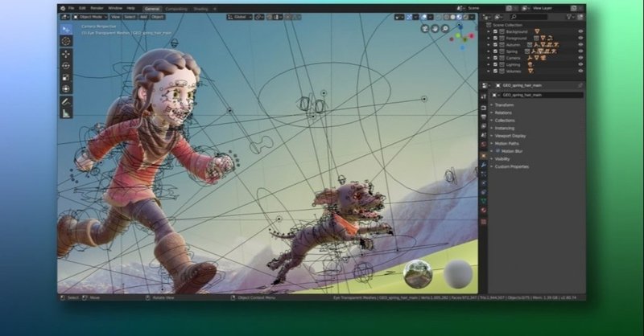Viewport: 644px width, 336px height.
Task: Activate the Measure ruler tool
Action: 66,113
